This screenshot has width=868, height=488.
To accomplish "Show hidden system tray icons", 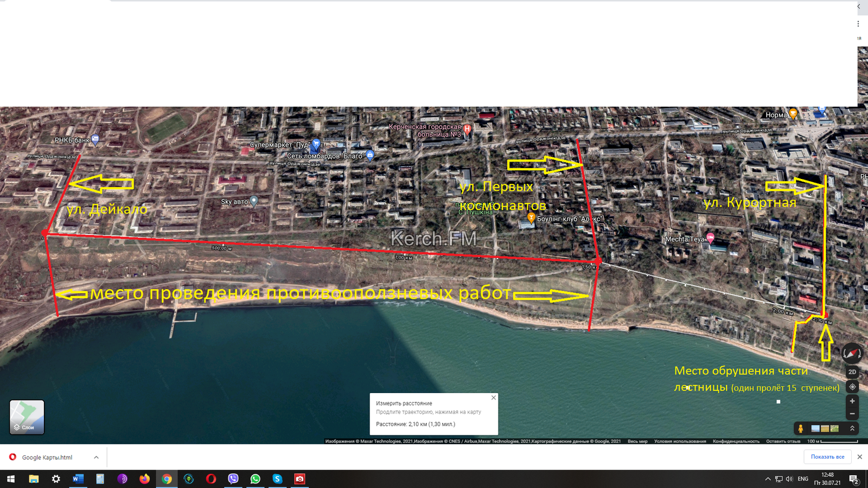I will pyautogui.click(x=768, y=479).
